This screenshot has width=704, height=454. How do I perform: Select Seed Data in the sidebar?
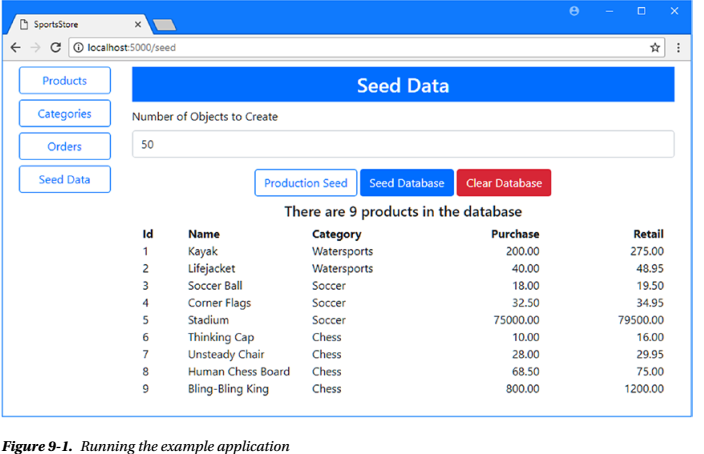(65, 180)
